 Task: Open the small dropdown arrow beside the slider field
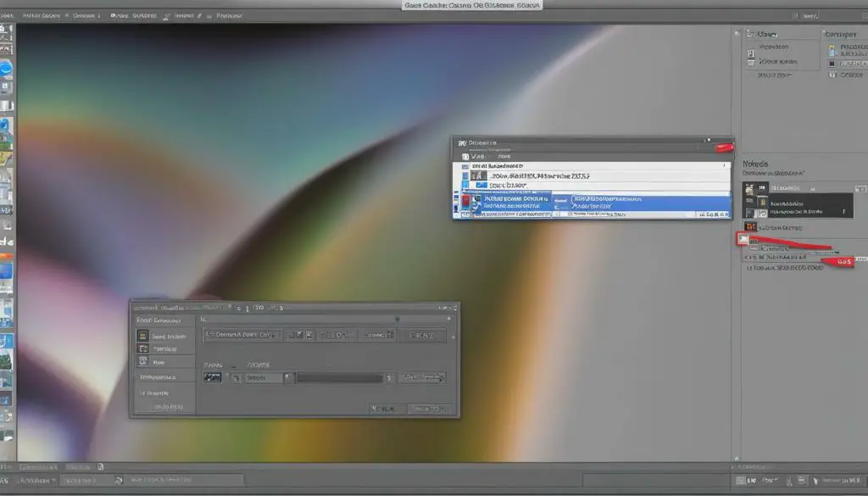[x=287, y=377]
